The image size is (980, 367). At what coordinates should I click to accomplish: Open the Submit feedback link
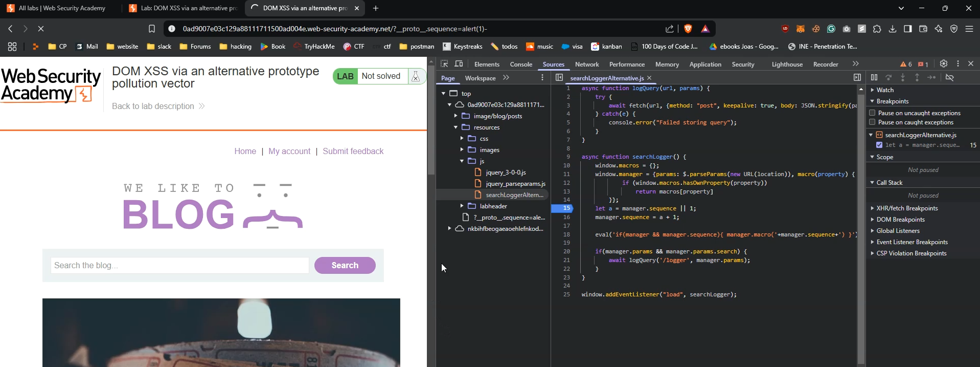point(353,152)
